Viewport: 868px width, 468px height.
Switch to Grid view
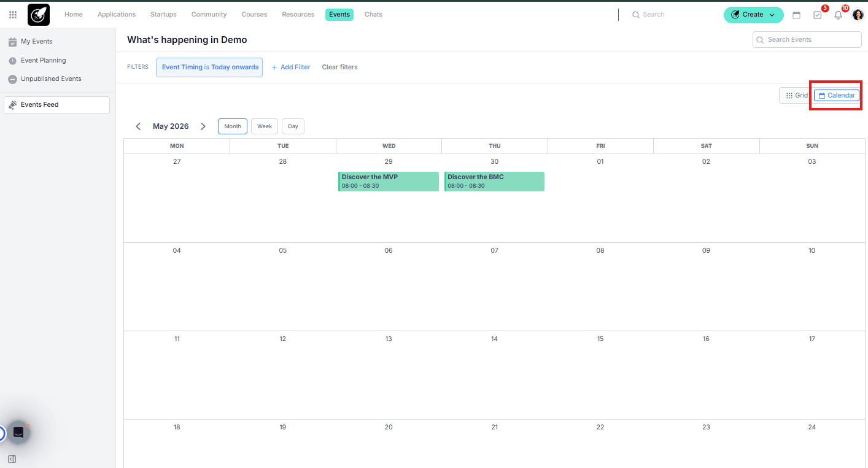796,96
